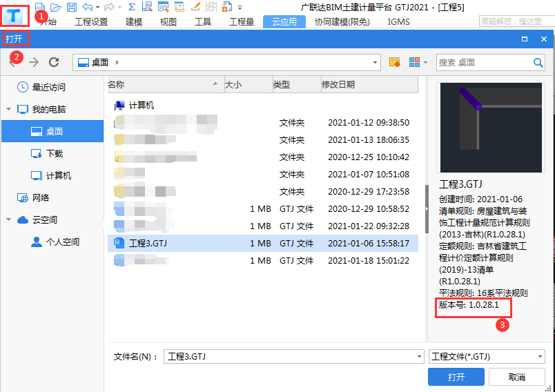Open quick access toolbar customize arrow

pyautogui.click(x=240, y=8)
